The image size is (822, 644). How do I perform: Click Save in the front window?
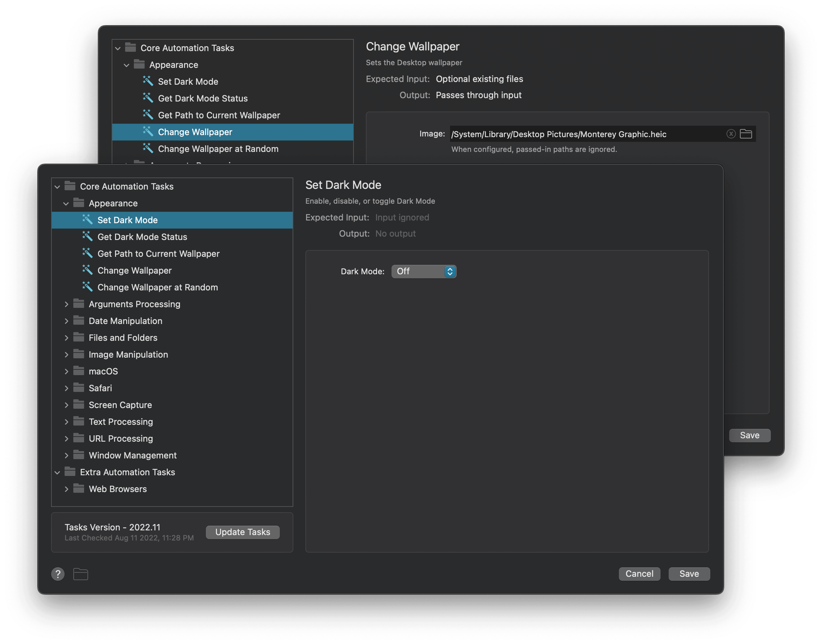[689, 574]
